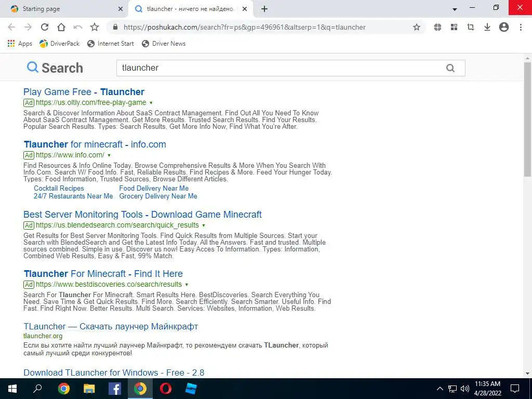Click the undo arrow toolbar icon
This screenshot has width=532, height=399.
tap(78, 27)
